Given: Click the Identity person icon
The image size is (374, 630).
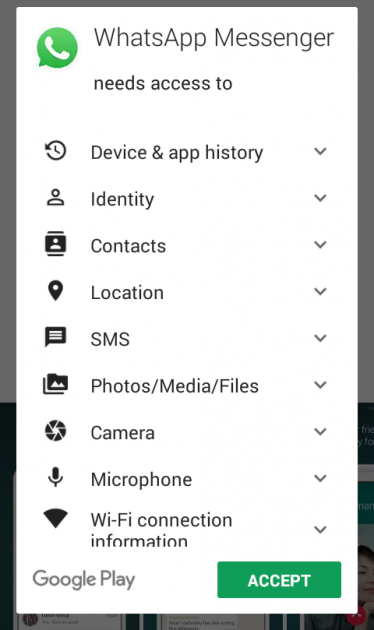Looking at the screenshot, I should [x=55, y=198].
